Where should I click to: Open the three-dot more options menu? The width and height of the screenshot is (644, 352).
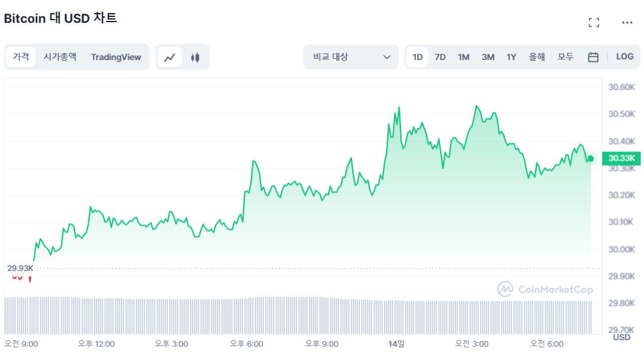627,22
